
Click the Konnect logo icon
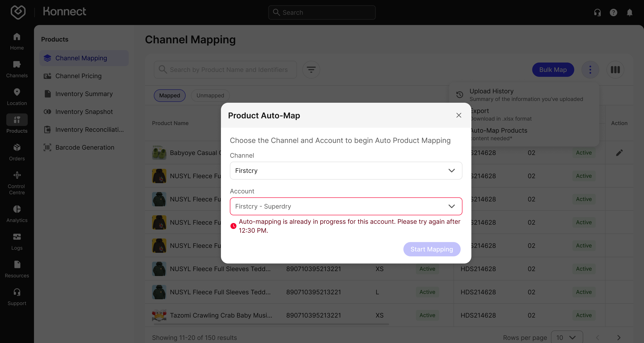pos(18,12)
